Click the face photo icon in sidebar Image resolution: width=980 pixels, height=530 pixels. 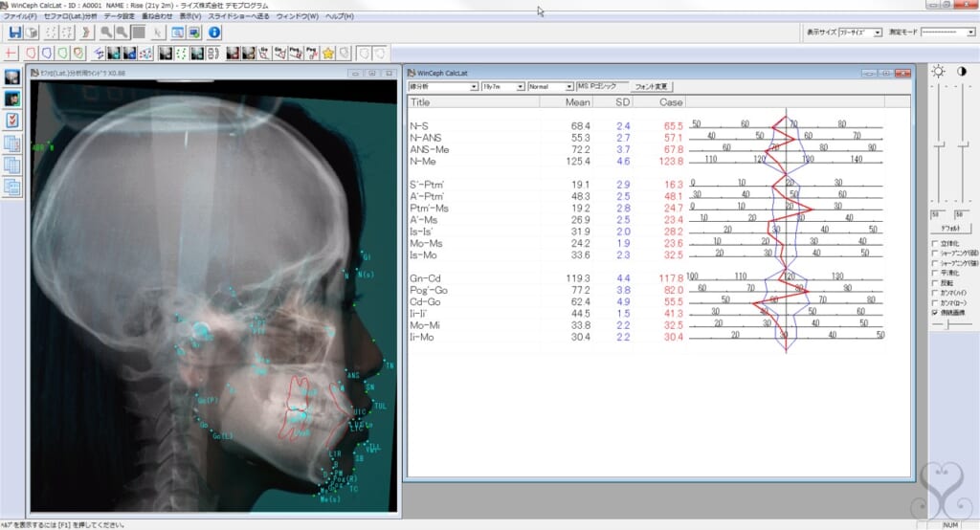point(11,99)
